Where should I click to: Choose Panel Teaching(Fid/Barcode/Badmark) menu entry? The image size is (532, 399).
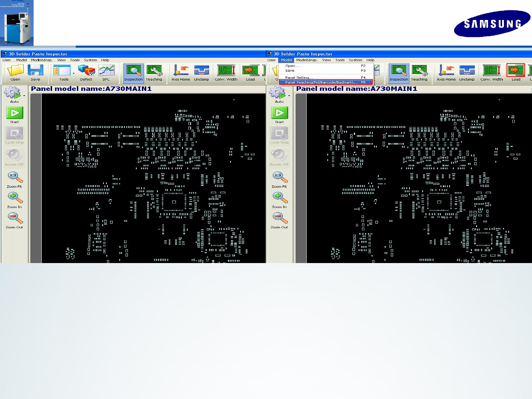point(325,82)
